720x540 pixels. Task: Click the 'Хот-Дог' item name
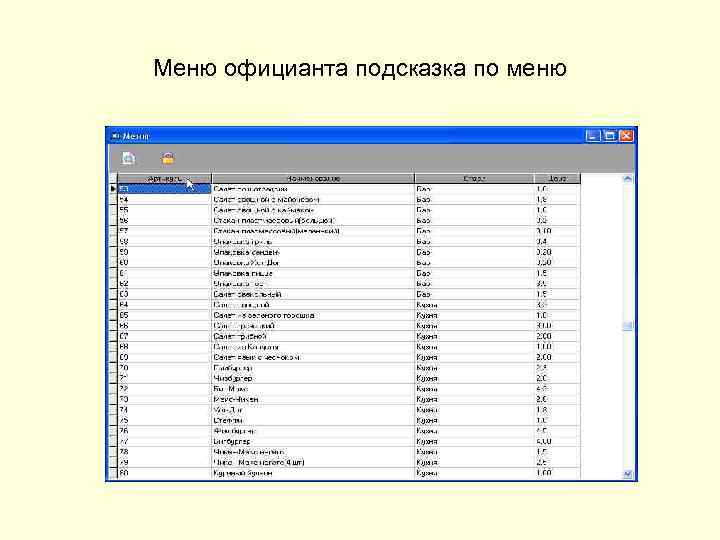pyautogui.click(x=228, y=410)
